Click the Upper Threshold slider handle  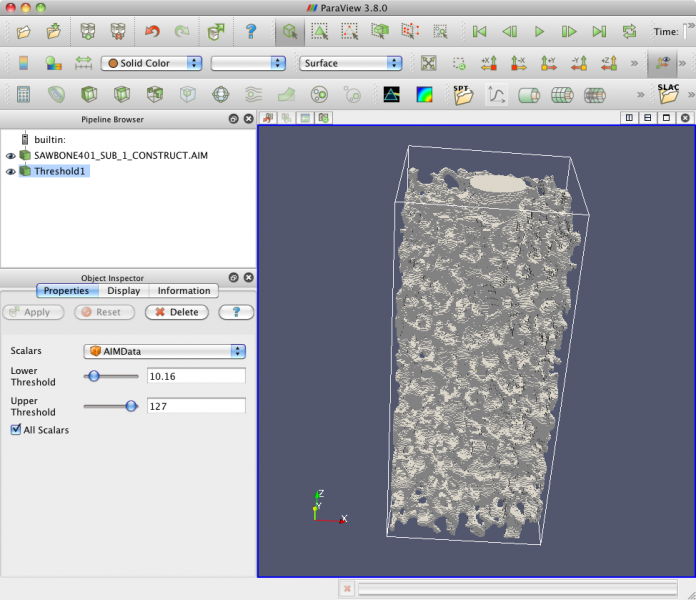click(131, 406)
